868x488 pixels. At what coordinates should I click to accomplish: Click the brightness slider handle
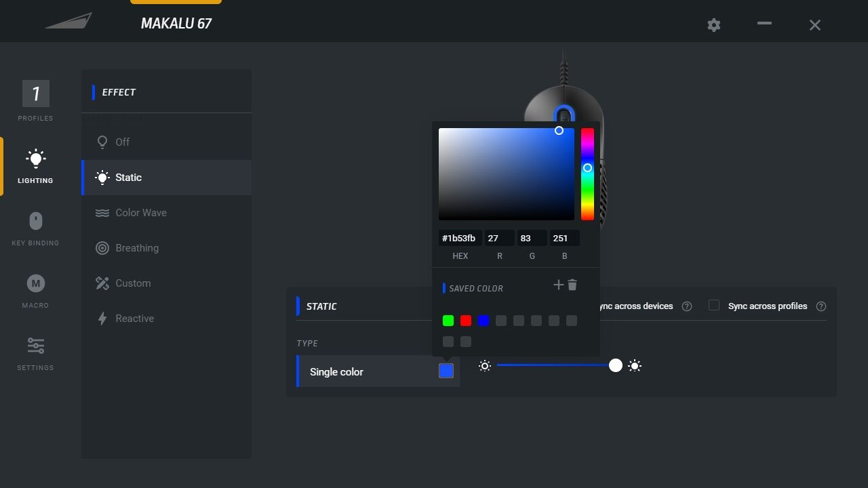pyautogui.click(x=615, y=366)
